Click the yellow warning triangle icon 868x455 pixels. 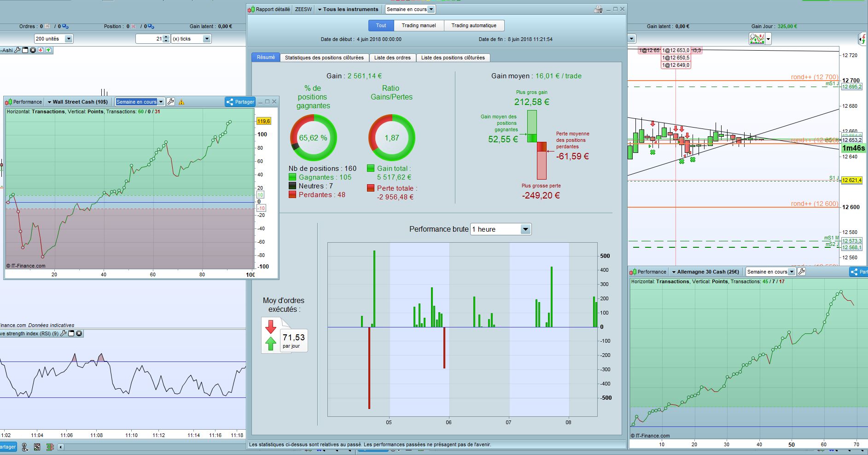181,102
